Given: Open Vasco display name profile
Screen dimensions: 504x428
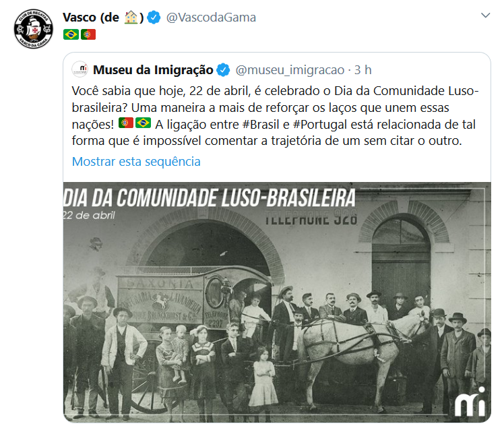Looking at the screenshot, I should tap(103, 18).
